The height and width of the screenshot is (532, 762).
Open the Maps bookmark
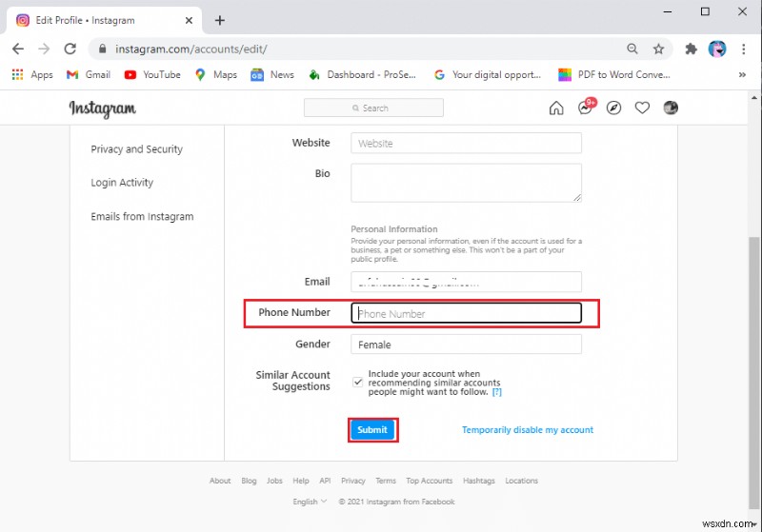click(216, 75)
